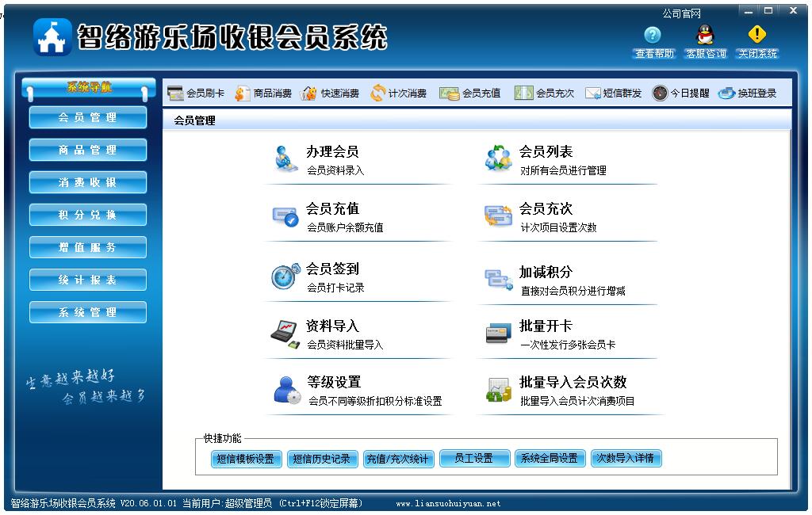812x515 pixels.
Task: Minimize the application window
Action: [x=749, y=11]
